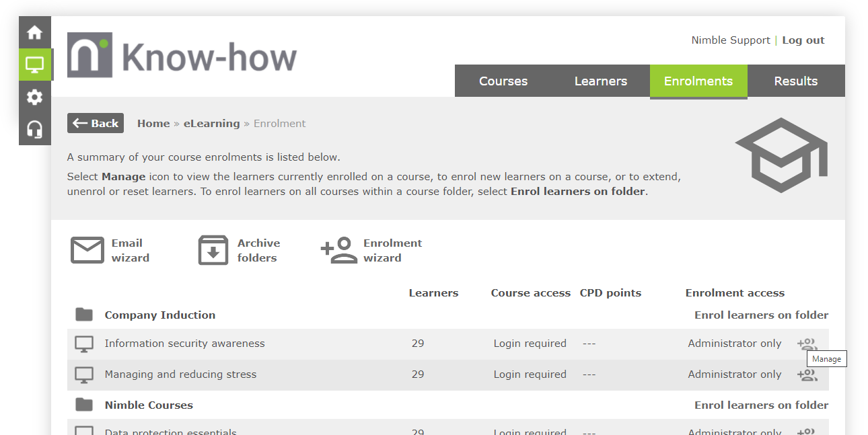
Task: Manage enrolments for Information security awareness
Action: click(807, 344)
